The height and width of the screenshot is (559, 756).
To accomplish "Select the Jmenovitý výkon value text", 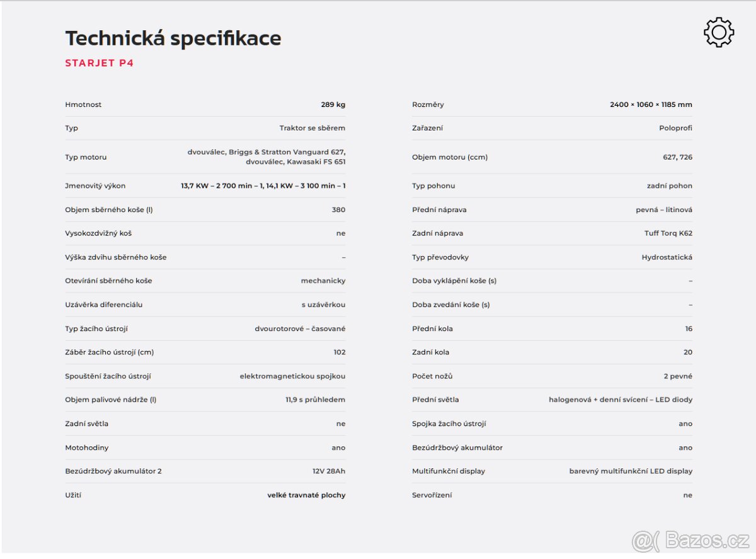I will click(x=263, y=186).
